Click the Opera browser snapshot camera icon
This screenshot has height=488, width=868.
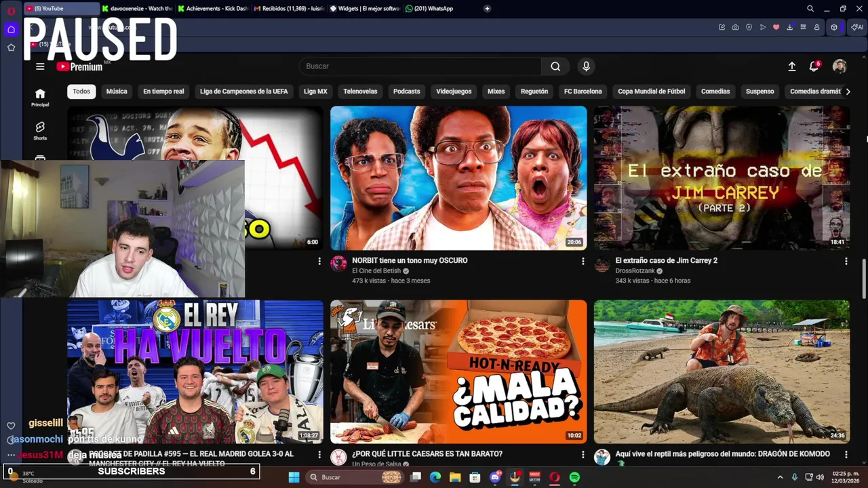tap(735, 27)
